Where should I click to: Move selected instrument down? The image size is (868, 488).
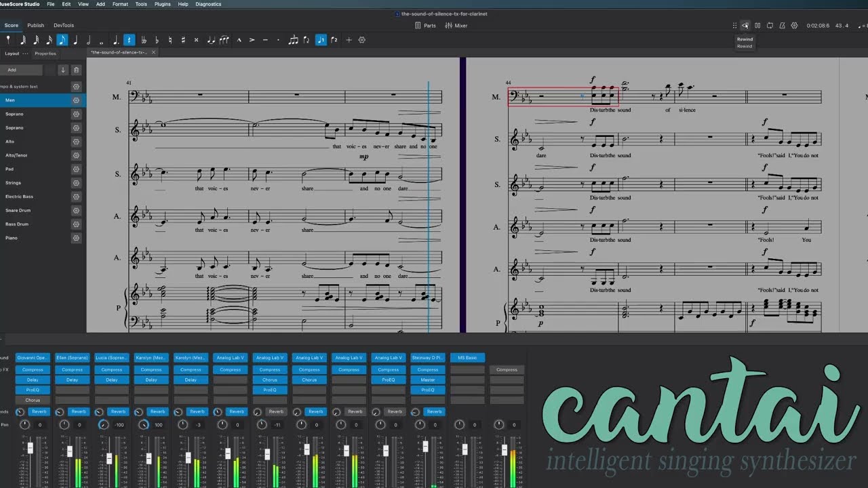pos(63,70)
